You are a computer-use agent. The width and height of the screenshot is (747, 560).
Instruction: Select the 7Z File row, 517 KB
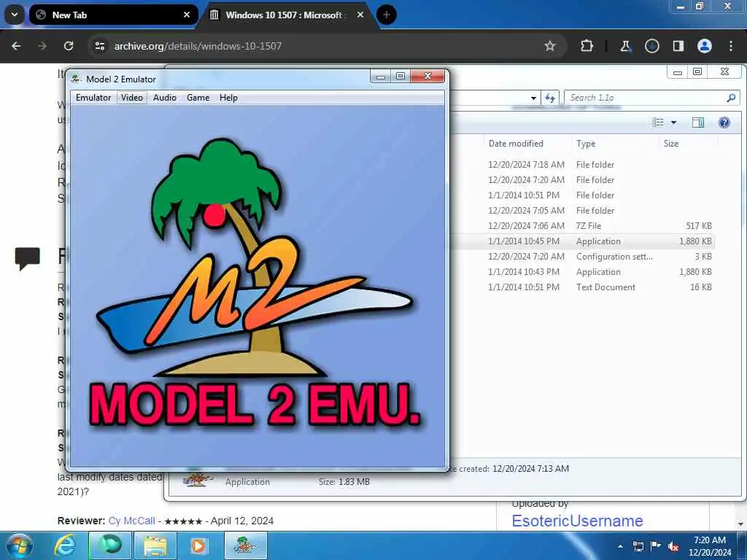coord(583,226)
